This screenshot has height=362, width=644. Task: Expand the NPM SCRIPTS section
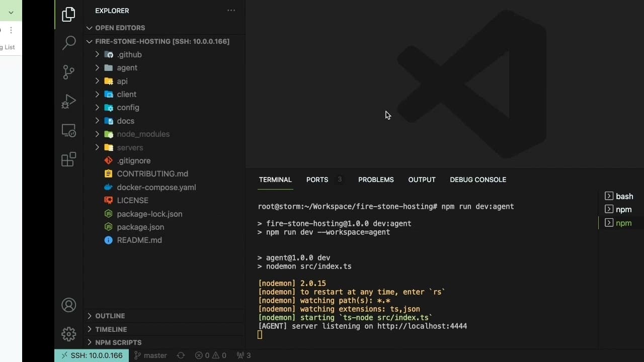click(x=118, y=342)
